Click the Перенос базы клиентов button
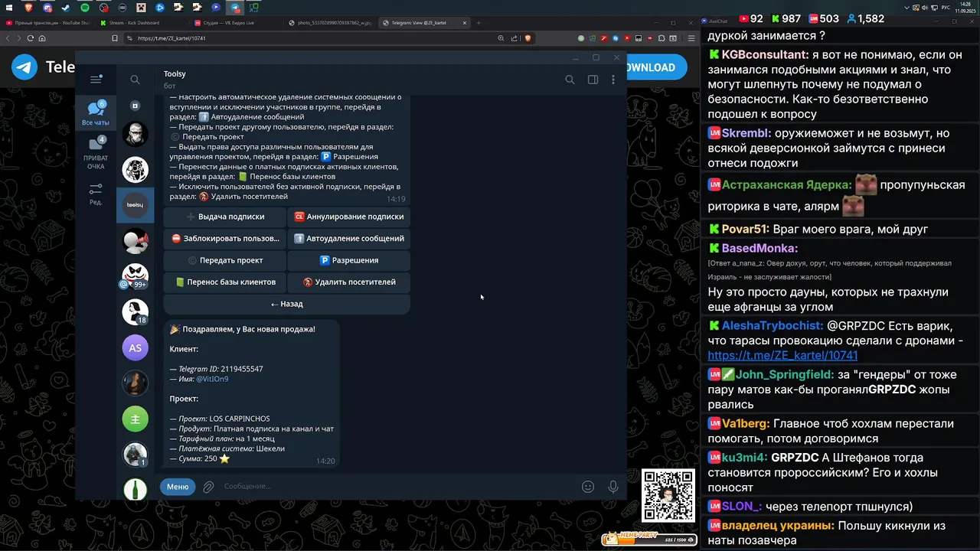 (225, 282)
